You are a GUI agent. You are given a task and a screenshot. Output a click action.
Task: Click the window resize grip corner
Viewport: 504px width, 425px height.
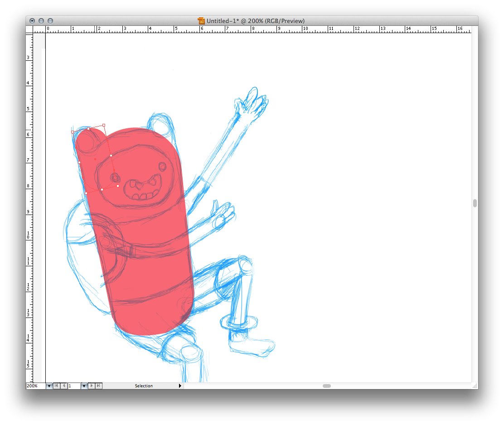[475, 386]
